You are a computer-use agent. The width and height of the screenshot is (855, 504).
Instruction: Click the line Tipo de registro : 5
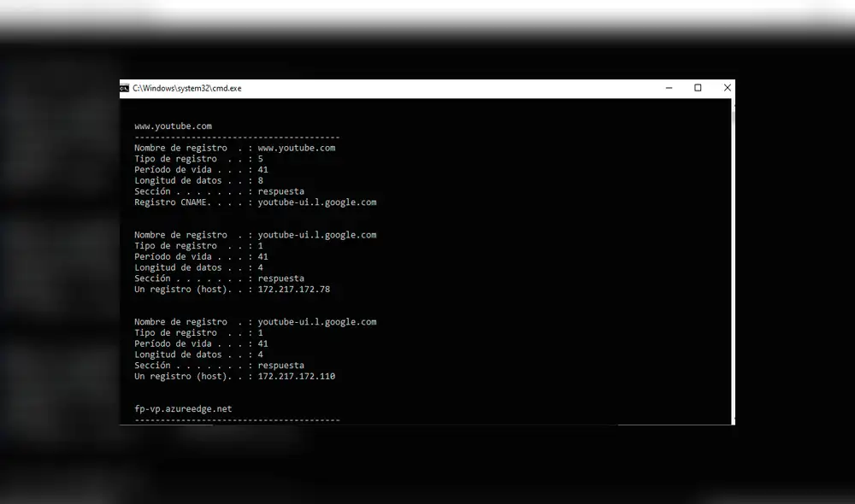tap(198, 158)
